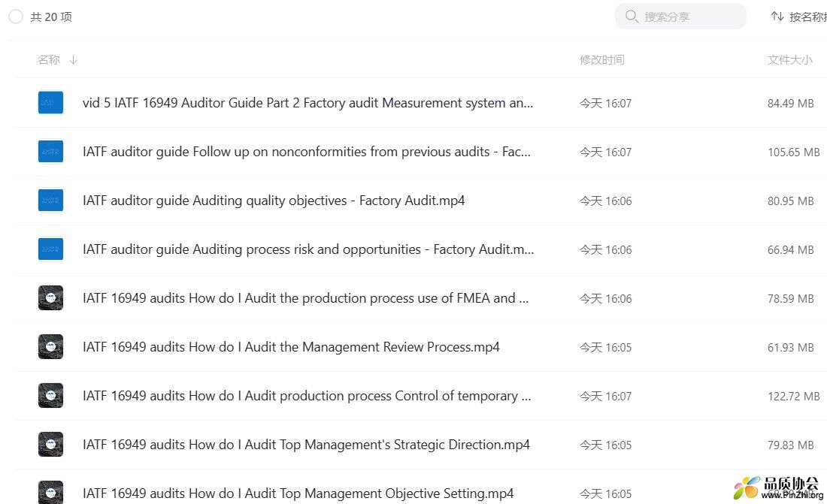Open Audit the Management Review Process.mp4
Image resolution: width=827 pixels, height=504 pixels.
click(x=291, y=347)
